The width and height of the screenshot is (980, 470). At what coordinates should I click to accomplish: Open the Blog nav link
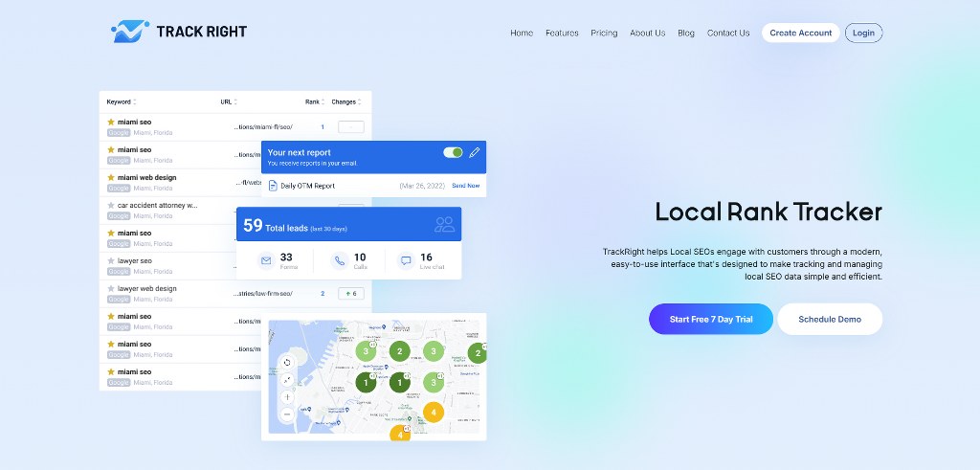point(685,34)
